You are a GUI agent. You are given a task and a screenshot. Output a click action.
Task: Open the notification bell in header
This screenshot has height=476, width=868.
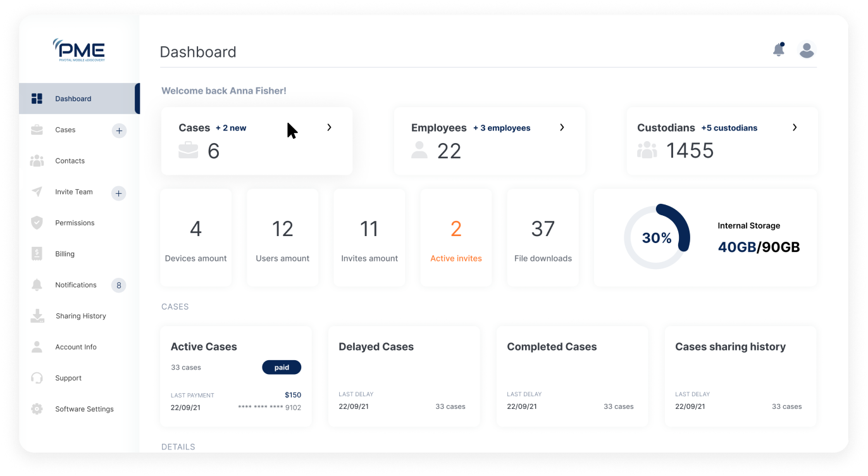tap(779, 49)
